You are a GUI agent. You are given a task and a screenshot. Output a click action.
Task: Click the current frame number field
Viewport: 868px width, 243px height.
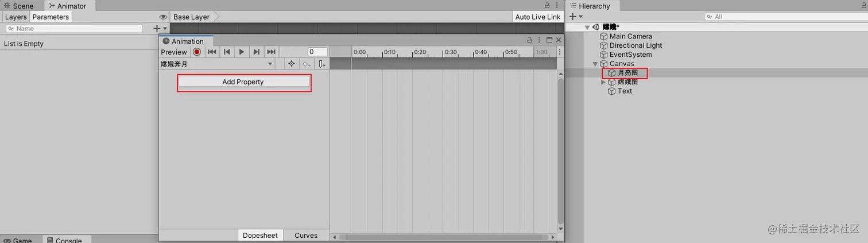(x=317, y=52)
